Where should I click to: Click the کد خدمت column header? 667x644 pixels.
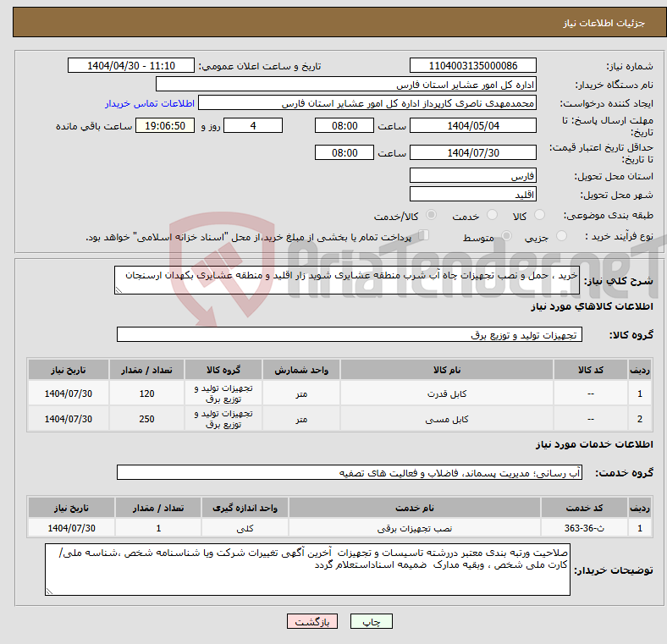[584, 508]
